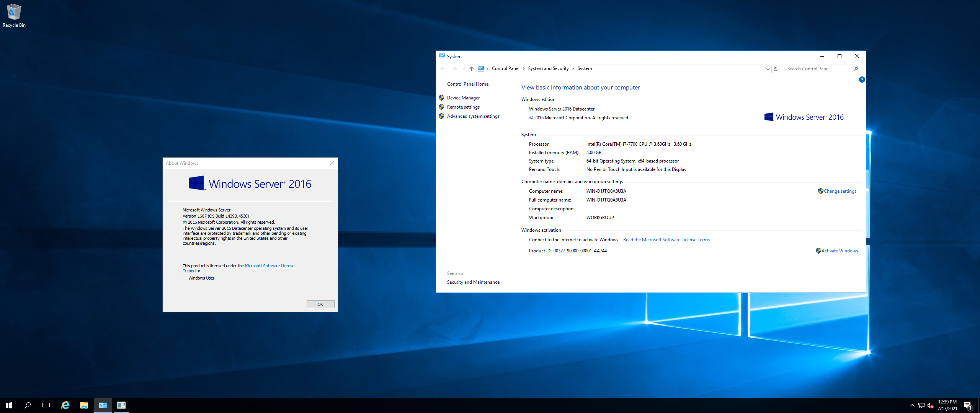Click the taskbar search magnifier icon
980x413 pixels.
pos(28,405)
